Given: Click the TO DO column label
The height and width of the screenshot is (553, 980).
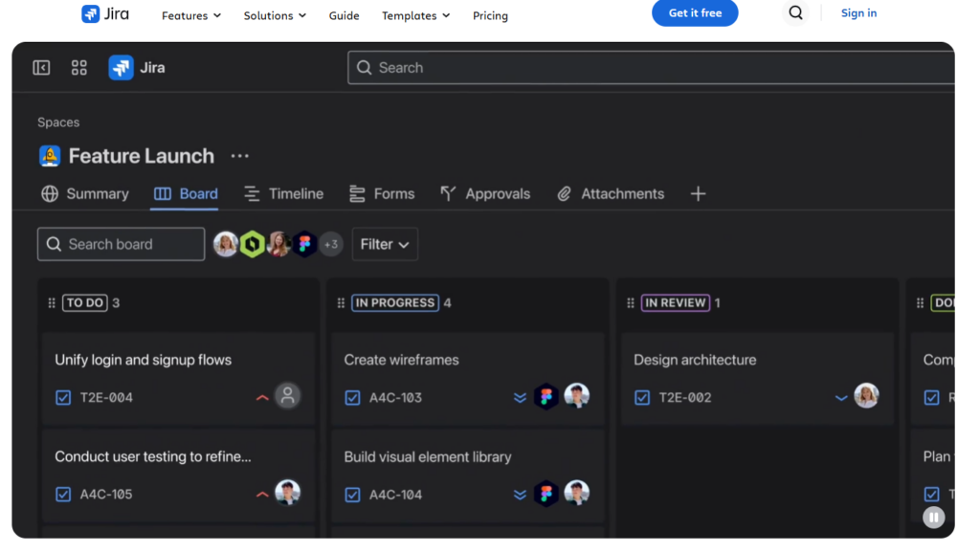Looking at the screenshot, I should [85, 303].
